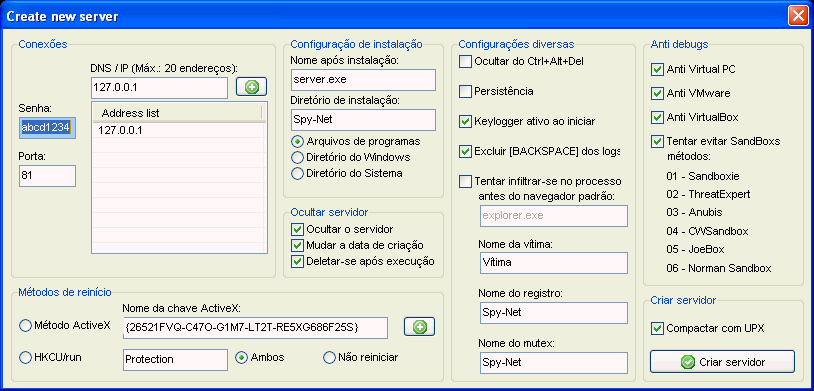Screen dimensions: 814x391
Task: Add the DNS/IP address with green plus
Action: point(252,87)
